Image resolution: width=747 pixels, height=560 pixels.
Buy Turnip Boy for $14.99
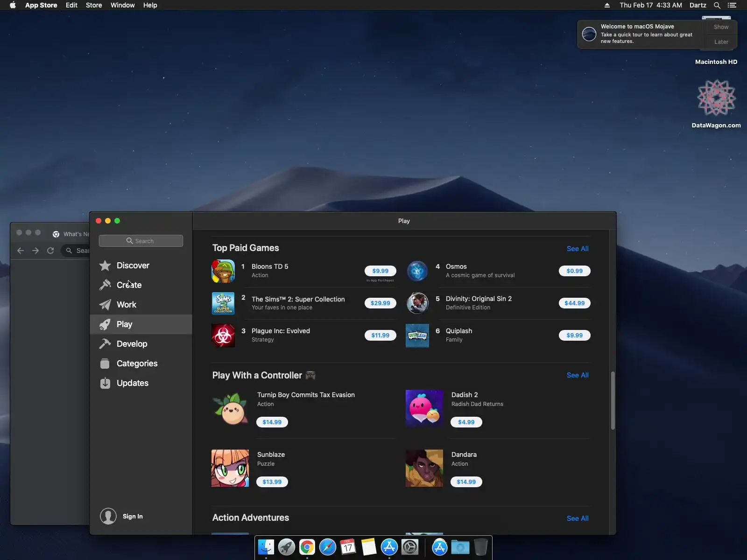click(x=272, y=422)
